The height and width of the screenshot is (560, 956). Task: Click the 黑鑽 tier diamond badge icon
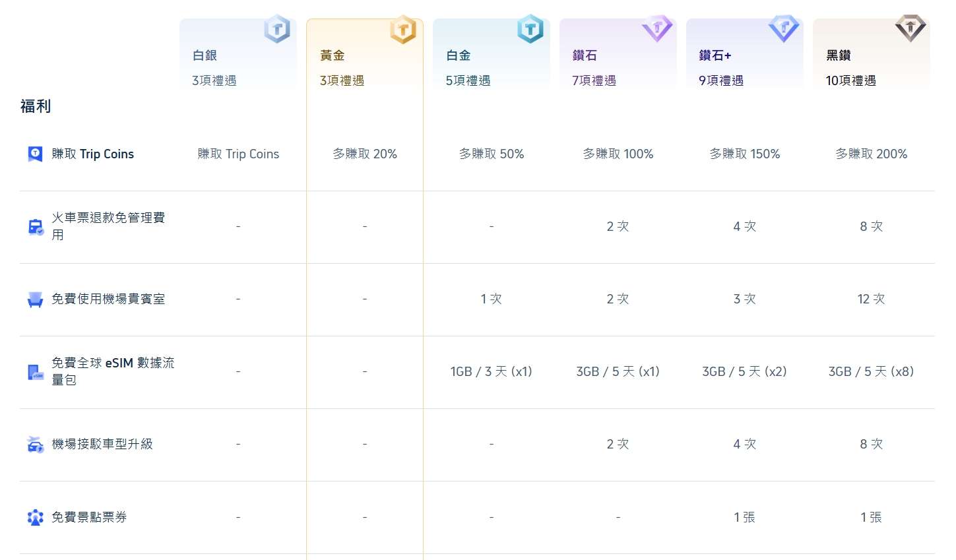click(910, 29)
